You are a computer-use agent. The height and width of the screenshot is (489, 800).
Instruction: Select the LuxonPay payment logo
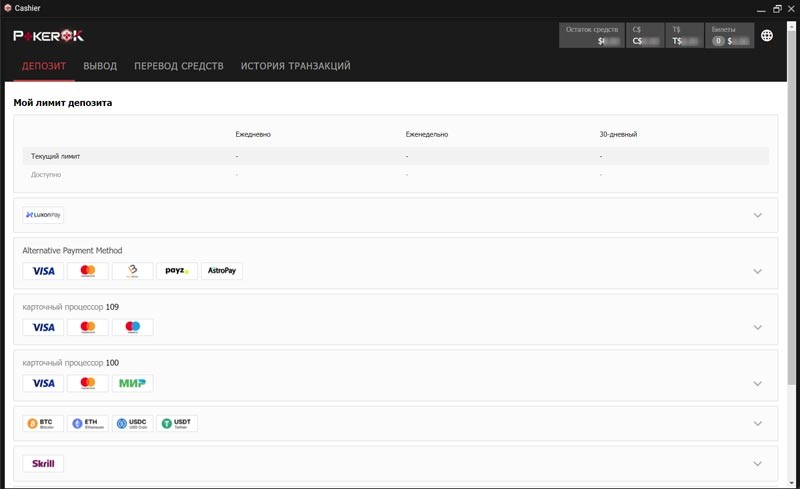point(43,214)
